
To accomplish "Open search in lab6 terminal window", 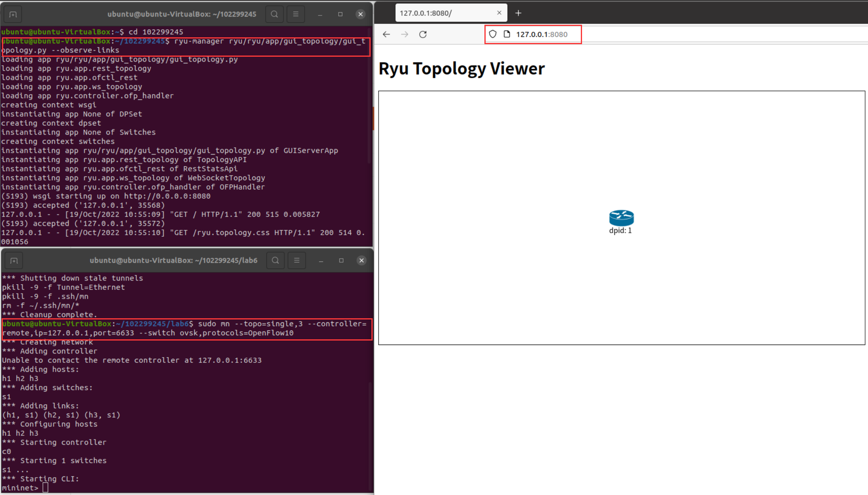I will [x=275, y=260].
